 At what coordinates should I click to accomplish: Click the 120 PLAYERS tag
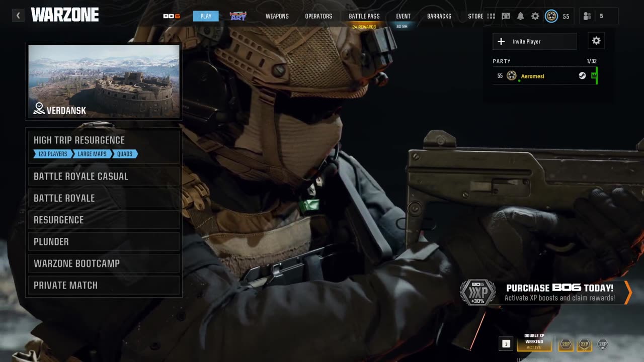53,154
